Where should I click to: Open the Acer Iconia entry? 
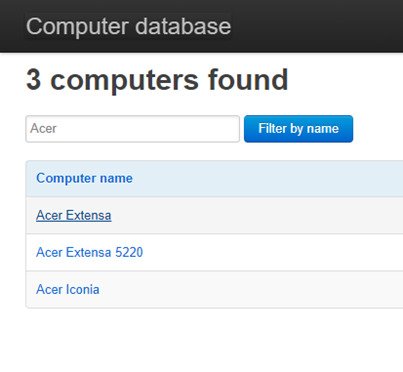(x=68, y=289)
